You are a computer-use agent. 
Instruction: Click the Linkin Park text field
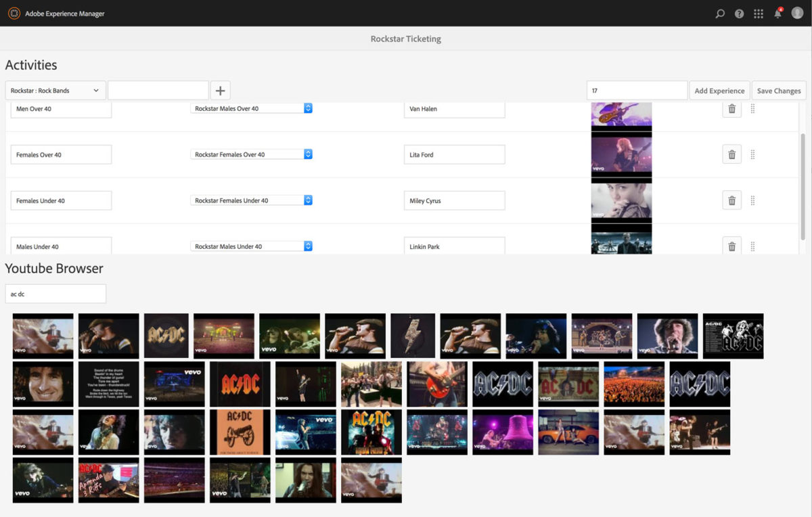pyautogui.click(x=454, y=246)
